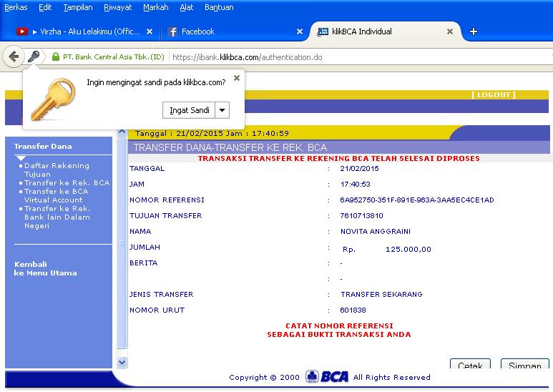The width and height of the screenshot is (553, 392).
Task: Click the name NOVITA ANGGRAINI
Action: (376, 231)
